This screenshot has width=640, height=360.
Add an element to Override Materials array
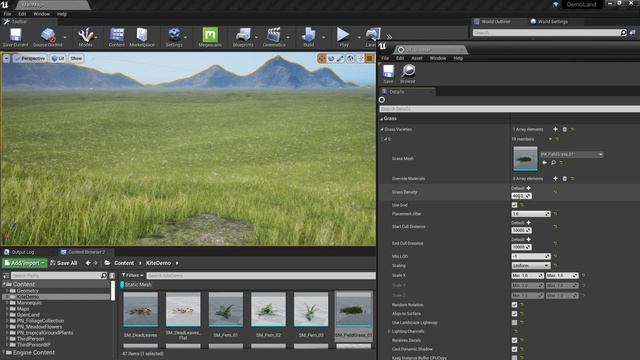click(x=556, y=178)
